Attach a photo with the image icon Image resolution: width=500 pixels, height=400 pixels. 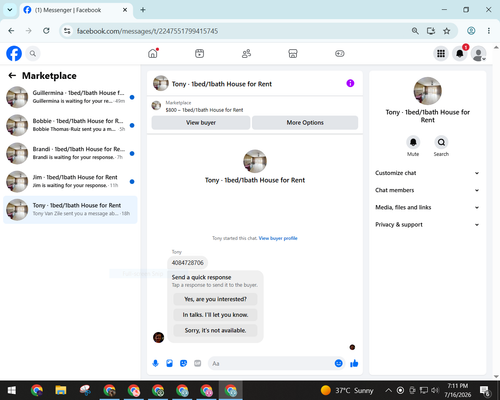pyautogui.click(x=169, y=363)
